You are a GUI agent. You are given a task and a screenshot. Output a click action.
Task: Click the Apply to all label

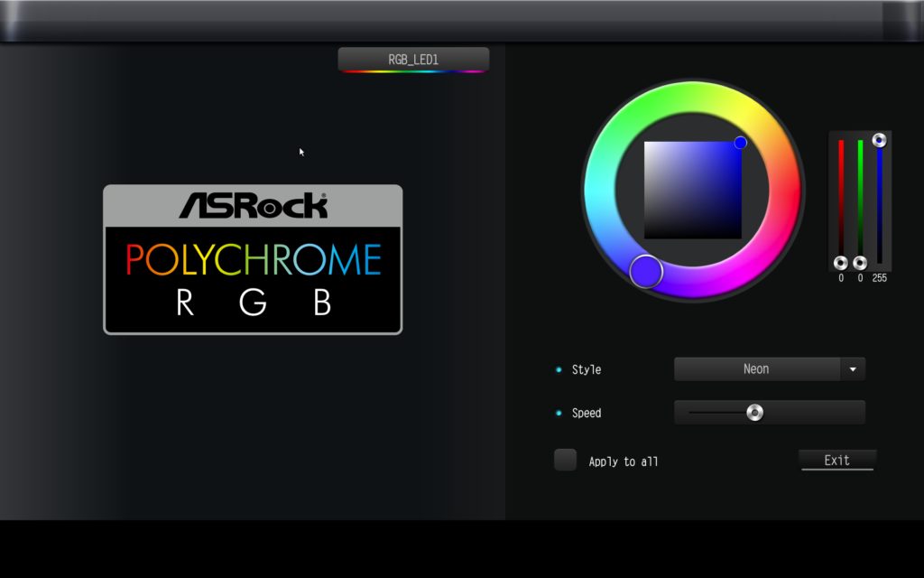[624, 461]
